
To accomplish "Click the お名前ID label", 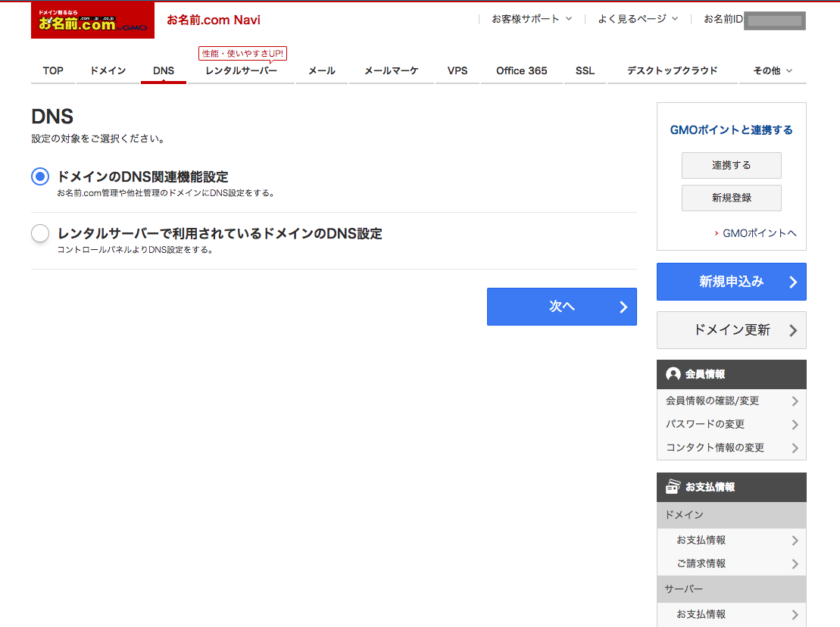I will pyautogui.click(x=723, y=19).
